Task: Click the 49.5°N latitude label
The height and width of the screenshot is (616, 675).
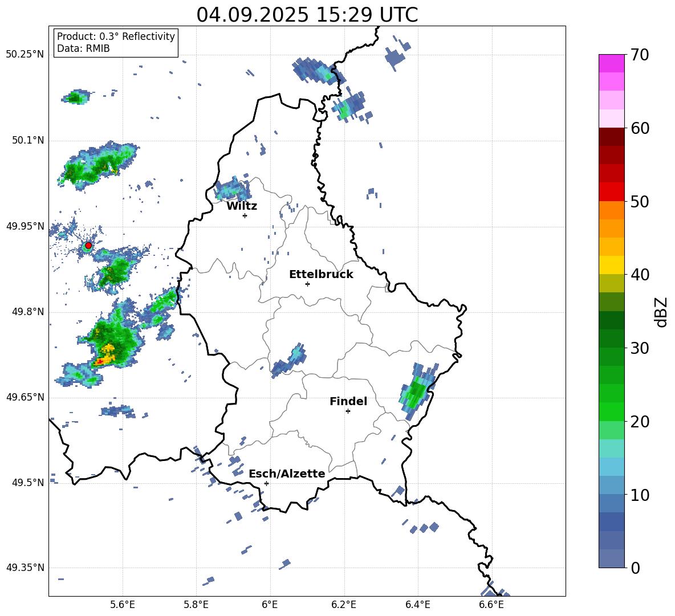Action: coord(27,483)
